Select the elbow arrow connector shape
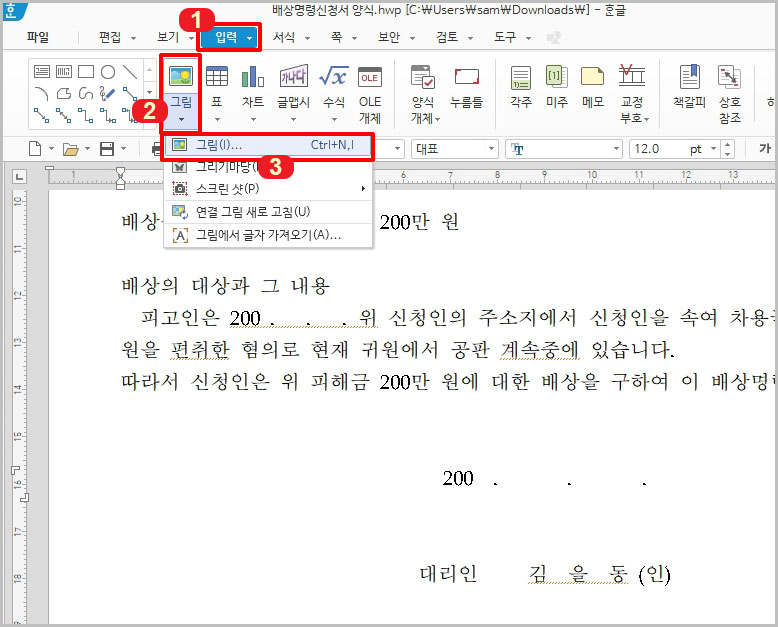This screenshot has width=778, height=627. click(108, 115)
